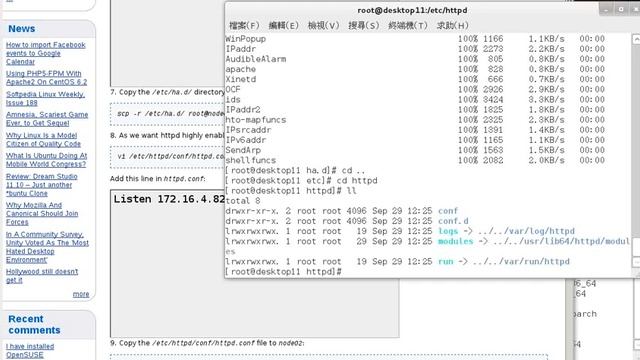Click 'IPv6addr' row in terminal output
Screen dimensions: 640x360
pyautogui.click(x=415, y=140)
